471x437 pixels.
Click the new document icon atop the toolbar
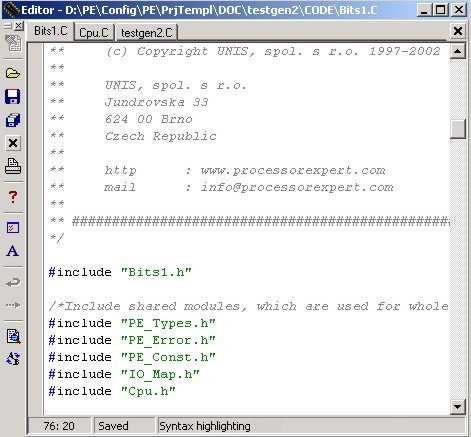tap(13, 43)
